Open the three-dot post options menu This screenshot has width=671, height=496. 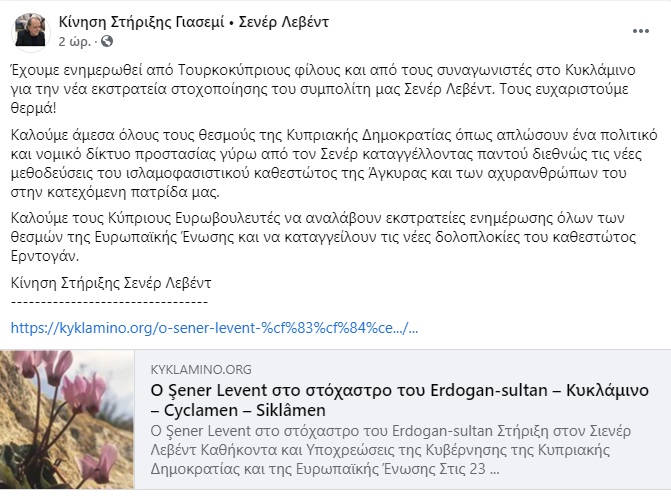click(641, 31)
